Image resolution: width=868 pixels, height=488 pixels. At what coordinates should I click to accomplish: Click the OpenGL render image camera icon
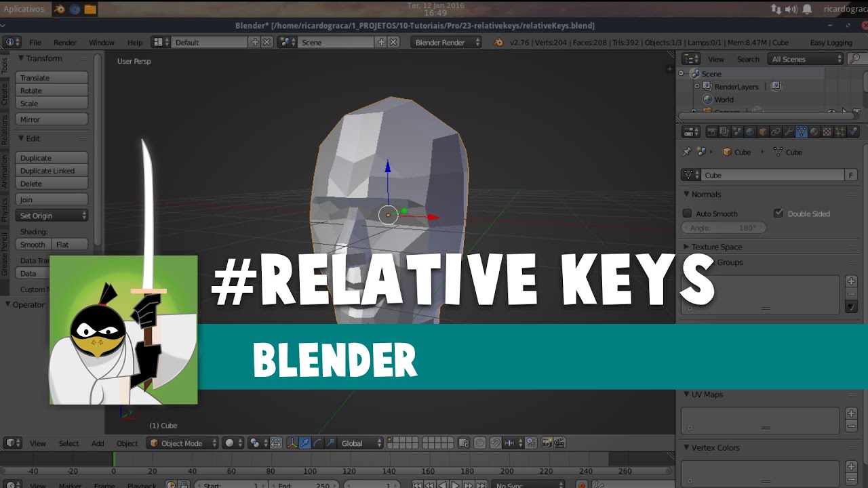point(547,443)
